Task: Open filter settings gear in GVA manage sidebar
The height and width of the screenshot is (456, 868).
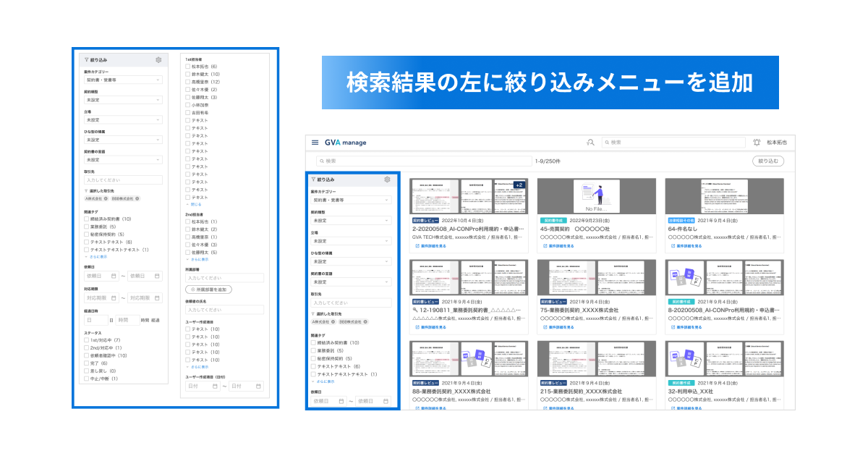Action: pyautogui.click(x=387, y=179)
